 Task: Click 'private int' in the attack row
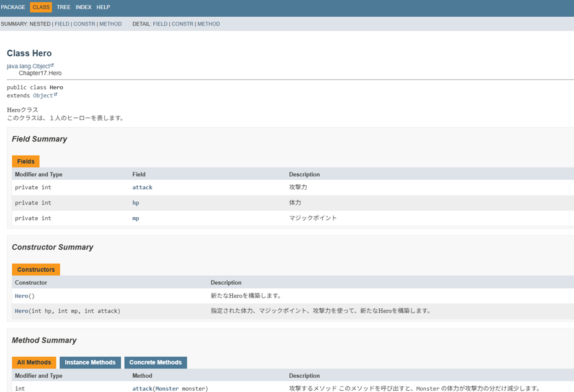click(x=33, y=187)
